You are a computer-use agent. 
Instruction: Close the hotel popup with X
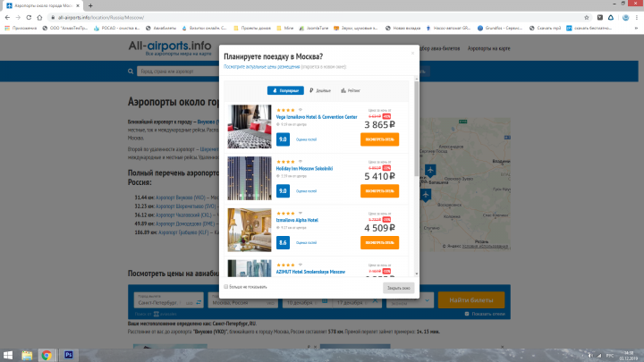pyautogui.click(x=412, y=53)
